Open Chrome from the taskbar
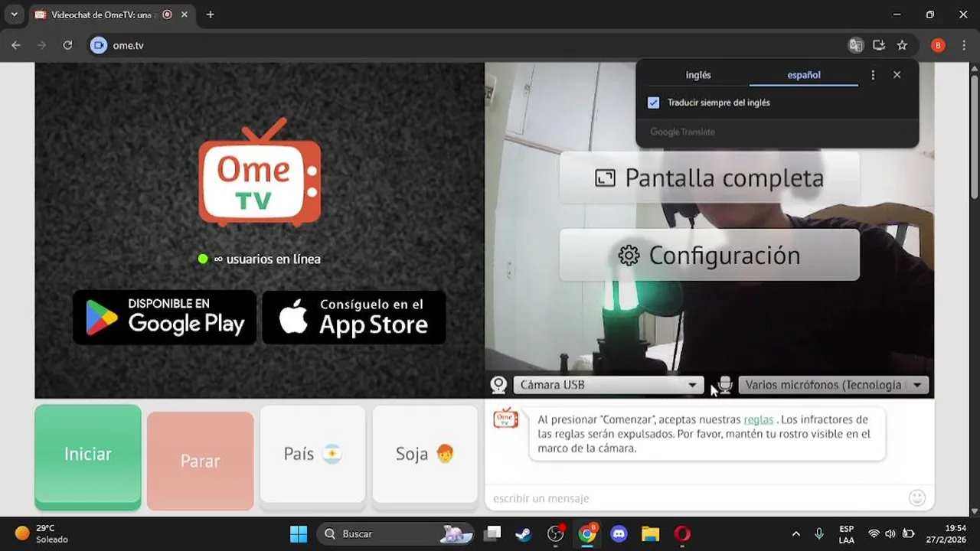Viewport: 980px width, 551px height. tap(587, 533)
